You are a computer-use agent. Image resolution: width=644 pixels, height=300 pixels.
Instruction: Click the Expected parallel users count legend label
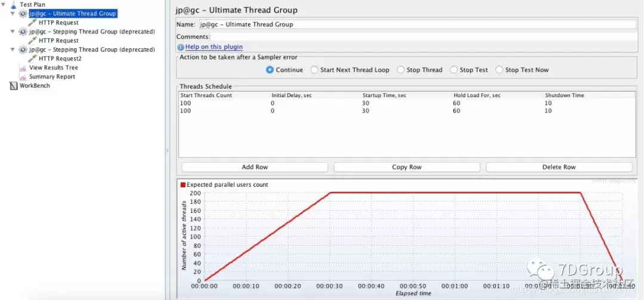coord(228,185)
